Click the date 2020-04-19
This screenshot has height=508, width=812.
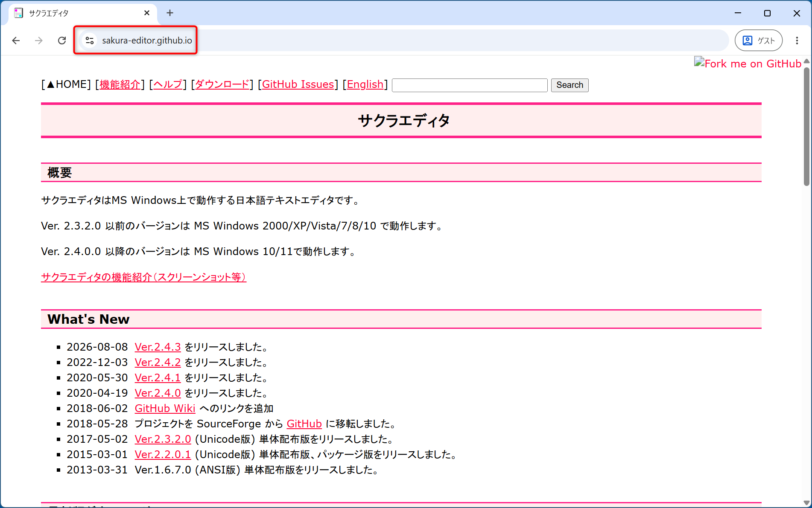[97, 393]
